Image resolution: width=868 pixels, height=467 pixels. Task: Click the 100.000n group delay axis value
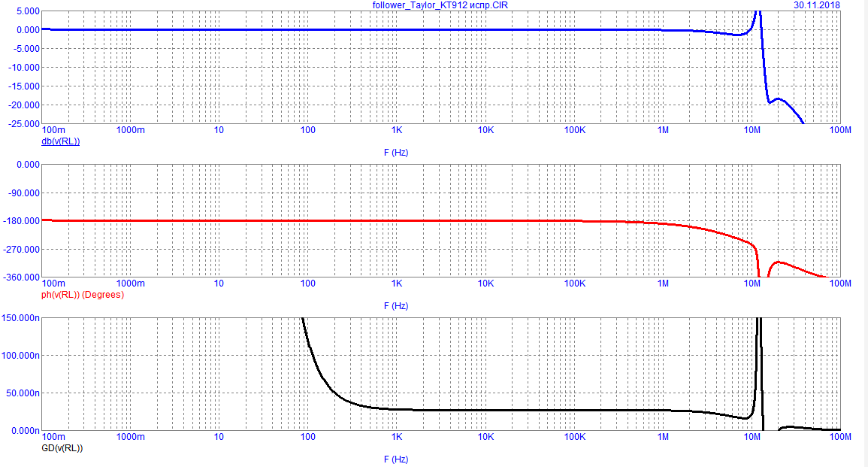click(x=20, y=356)
